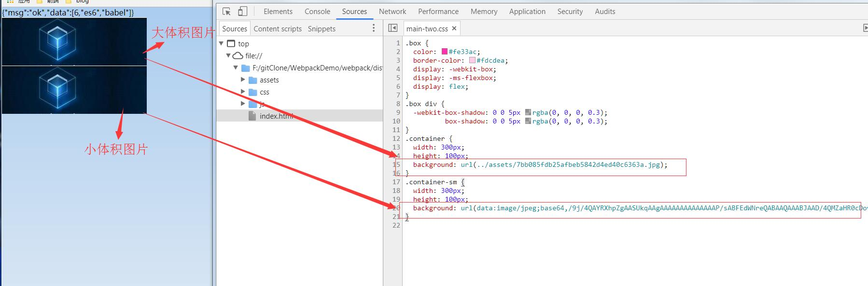Collapse the top frame tree node
The width and height of the screenshot is (868, 286).
pyautogui.click(x=222, y=43)
